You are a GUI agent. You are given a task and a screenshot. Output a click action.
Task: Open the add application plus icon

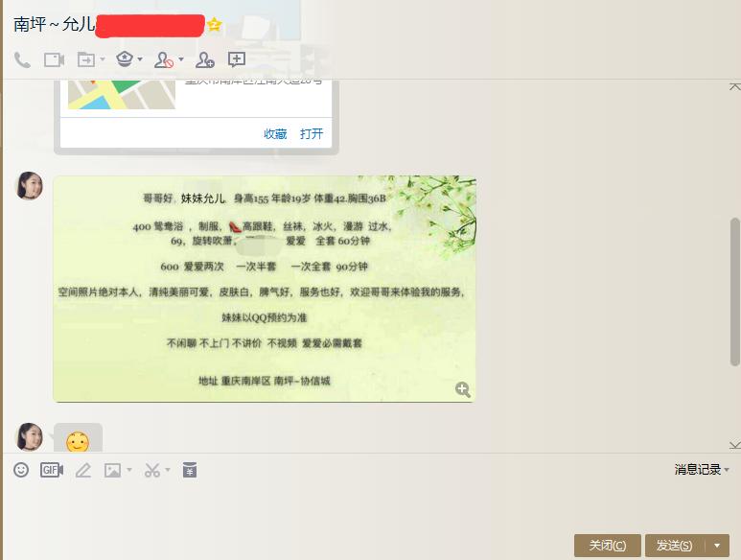(236, 59)
